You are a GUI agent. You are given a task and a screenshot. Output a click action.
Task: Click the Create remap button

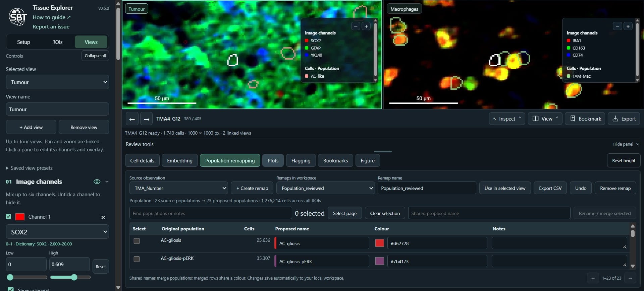(252, 188)
